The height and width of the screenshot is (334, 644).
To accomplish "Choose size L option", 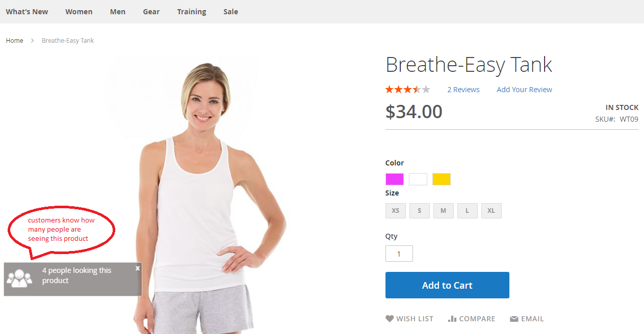I will click(468, 211).
